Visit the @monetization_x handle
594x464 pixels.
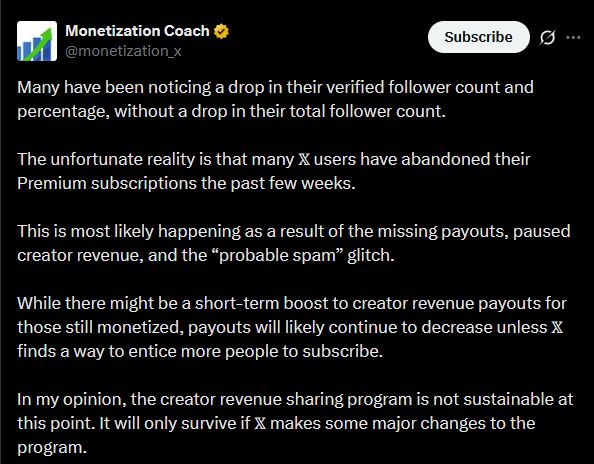(x=123, y=51)
